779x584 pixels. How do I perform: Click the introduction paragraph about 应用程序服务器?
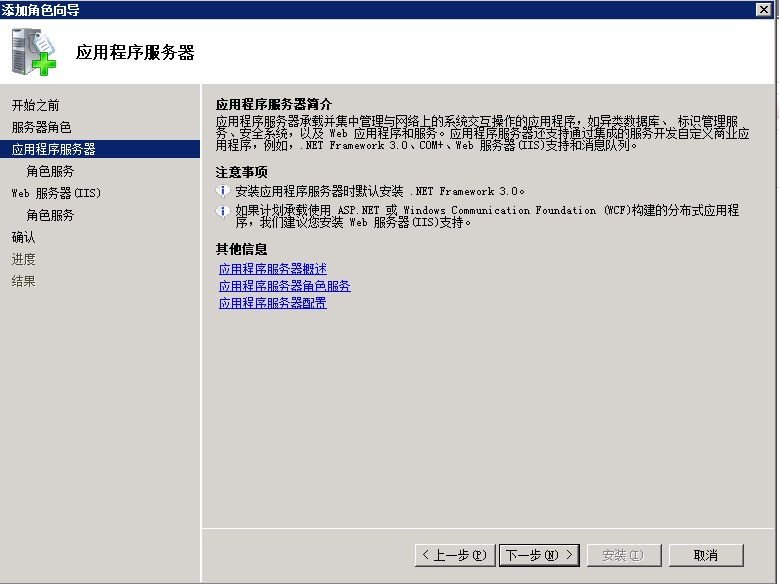coord(482,133)
